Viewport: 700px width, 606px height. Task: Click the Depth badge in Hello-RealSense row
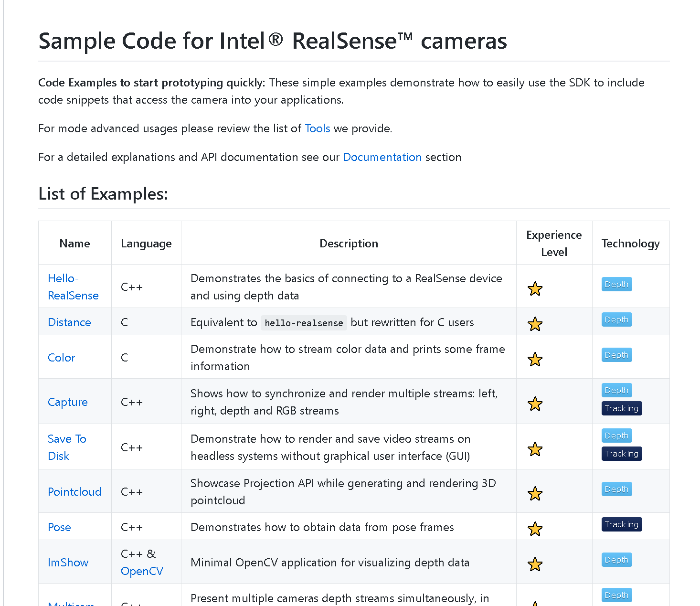[x=616, y=284]
